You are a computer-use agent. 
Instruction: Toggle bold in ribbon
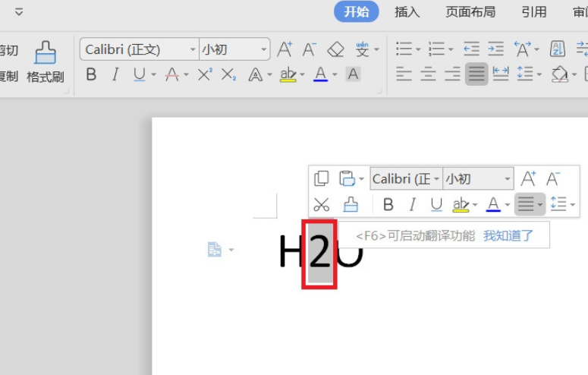pyautogui.click(x=91, y=74)
